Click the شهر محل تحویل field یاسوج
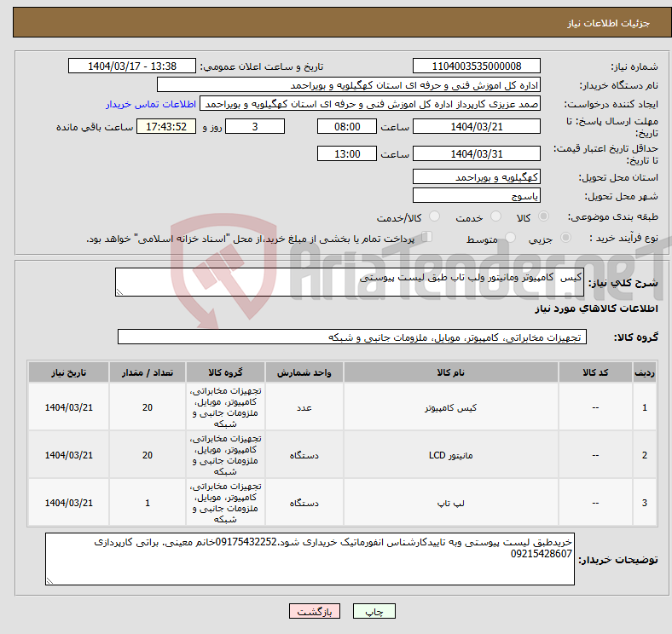This screenshot has width=672, height=634. 476,195
